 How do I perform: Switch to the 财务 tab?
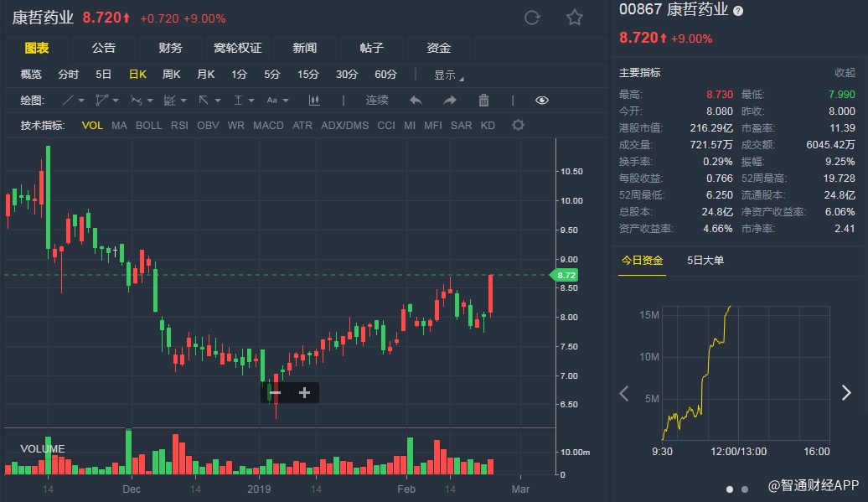pos(170,48)
